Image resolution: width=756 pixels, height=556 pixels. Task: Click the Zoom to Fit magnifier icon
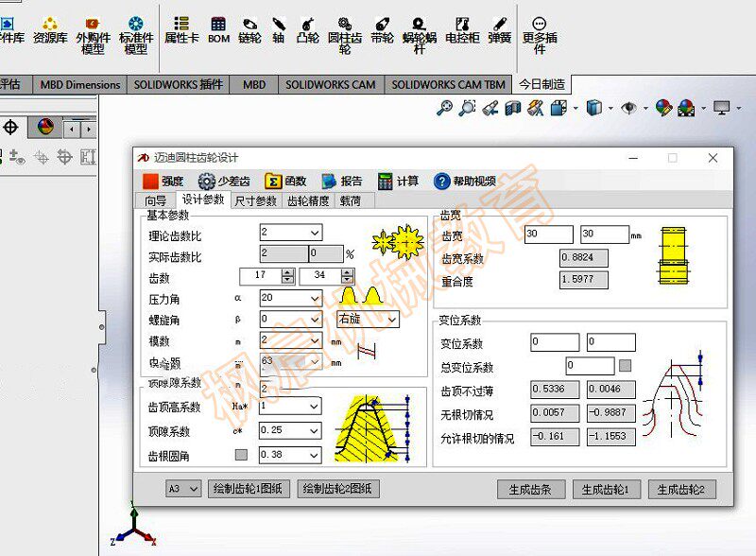(x=444, y=108)
